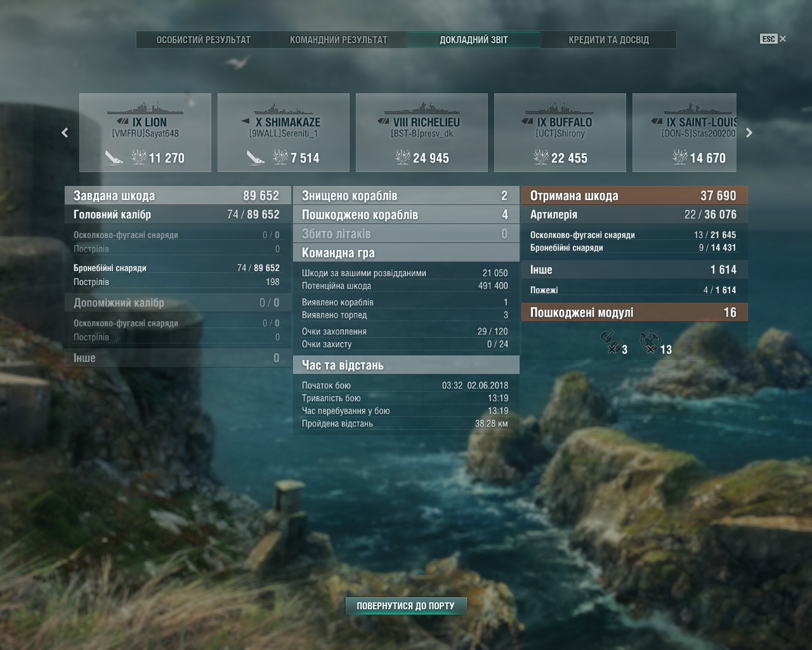Click the damaged AA mount module icon
This screenshot has width=812, height=650.
[x=650, y=342]
